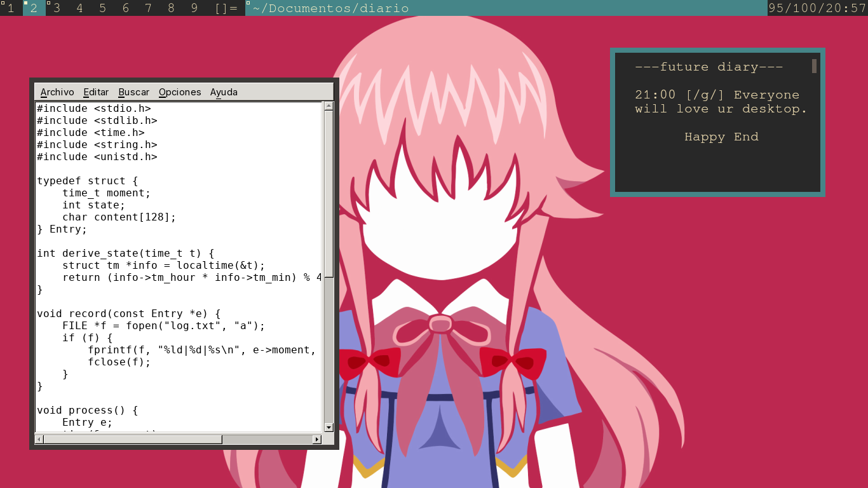Image resolution: width=868 pixels, height=488 pixels.
Task: Click the editor's horizontal scroll left arrow
Action: pyautogui.click(x=39, y=439)
